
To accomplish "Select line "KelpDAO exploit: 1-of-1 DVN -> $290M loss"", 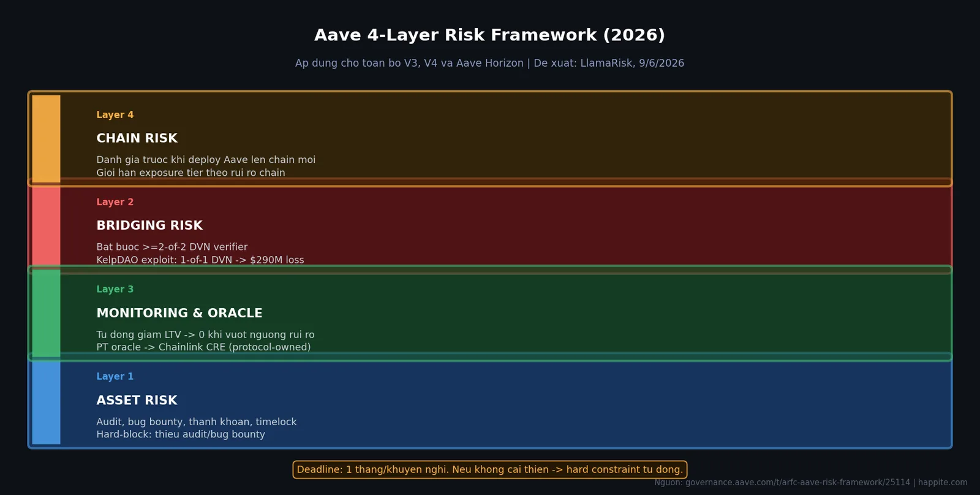I will (200, 260).
